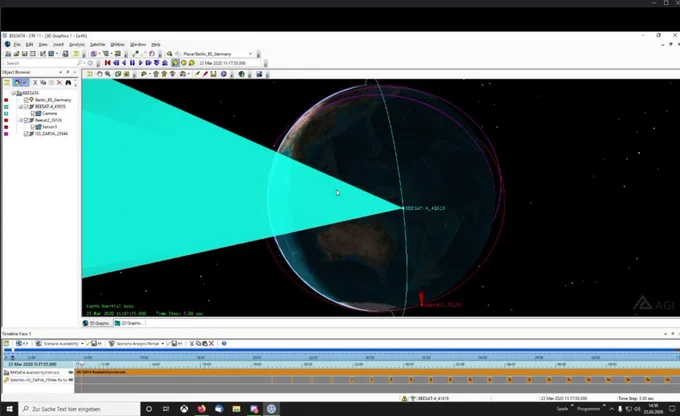Viewport: 680px width, 416px height.
Task: Toggle visibility eye for BEESAT4 AvailabilityIntervals row
Action: click(x=71, y=372)
